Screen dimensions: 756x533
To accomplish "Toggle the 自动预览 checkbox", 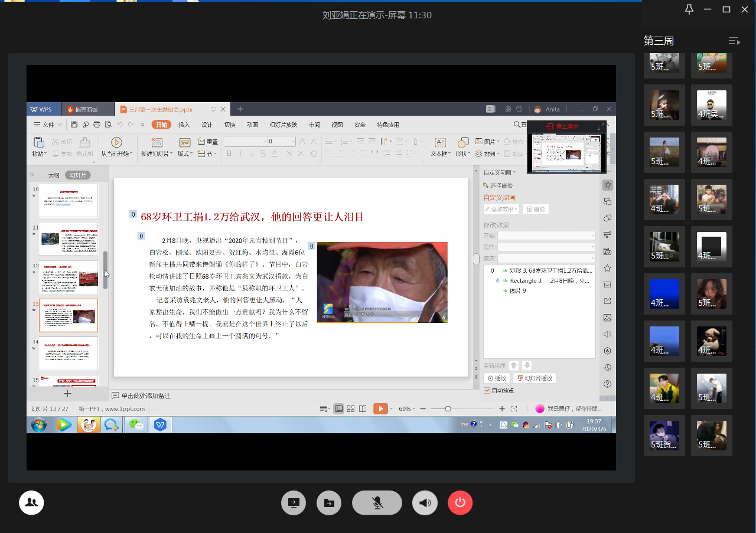I will point(487,391).
